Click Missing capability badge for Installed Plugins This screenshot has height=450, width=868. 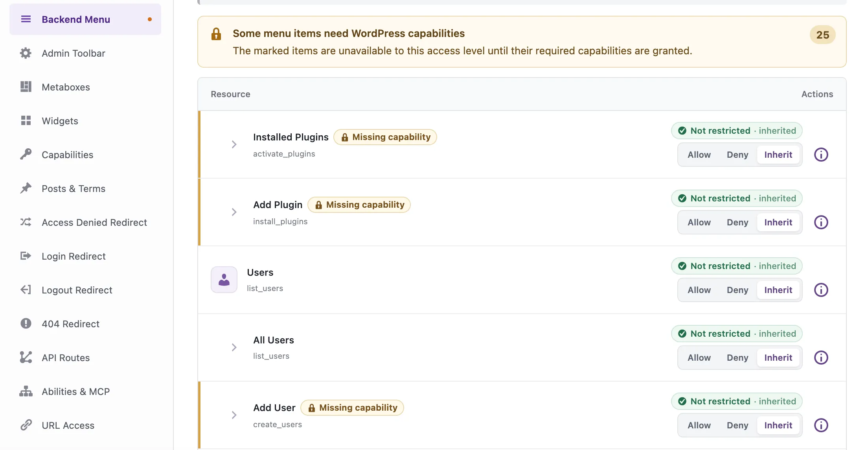385,137
